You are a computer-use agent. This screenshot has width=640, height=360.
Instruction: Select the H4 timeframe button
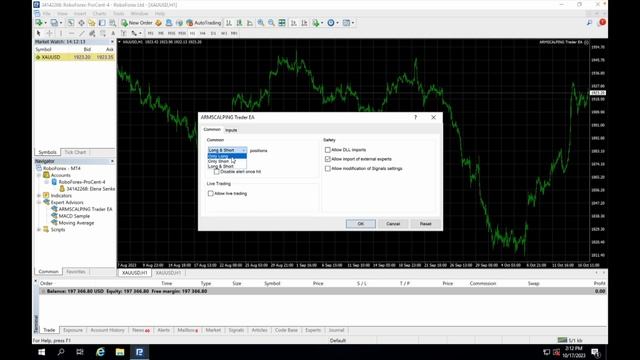(203, 33)
